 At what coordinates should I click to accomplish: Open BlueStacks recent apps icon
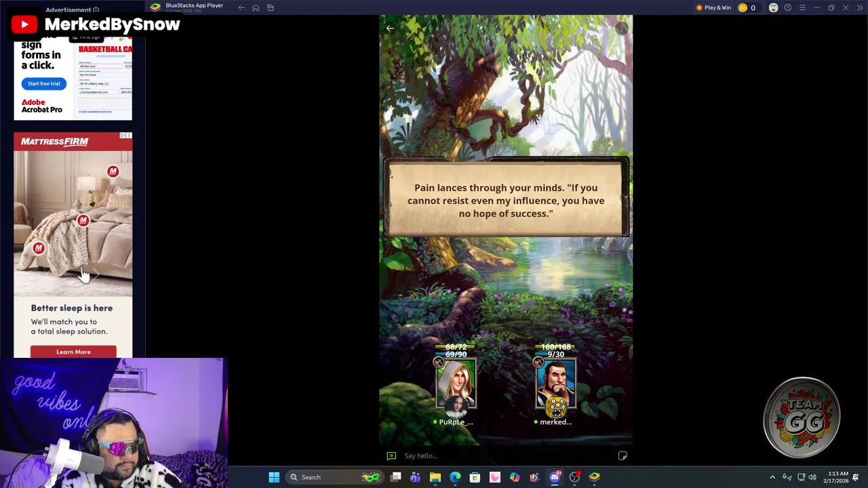(270, 7)
